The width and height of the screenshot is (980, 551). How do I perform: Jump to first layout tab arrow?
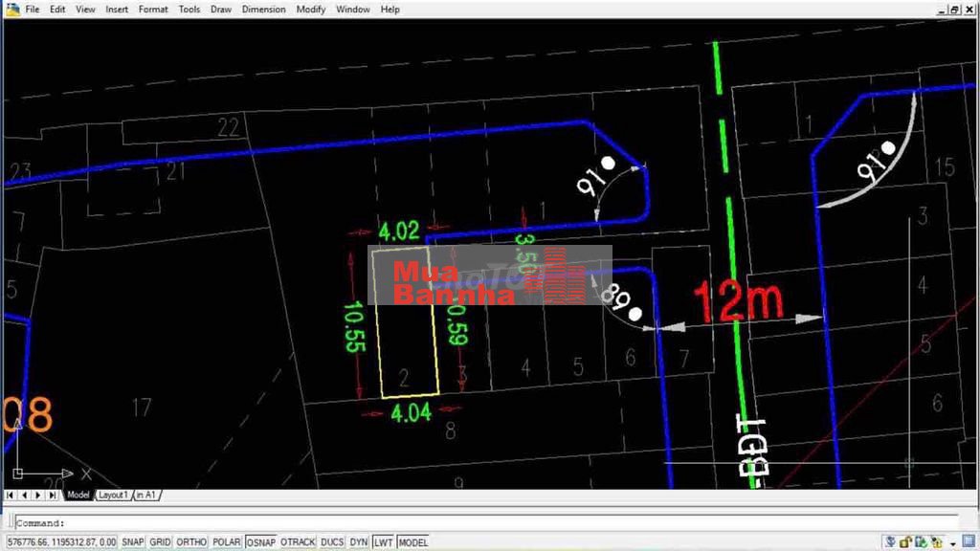10,495
